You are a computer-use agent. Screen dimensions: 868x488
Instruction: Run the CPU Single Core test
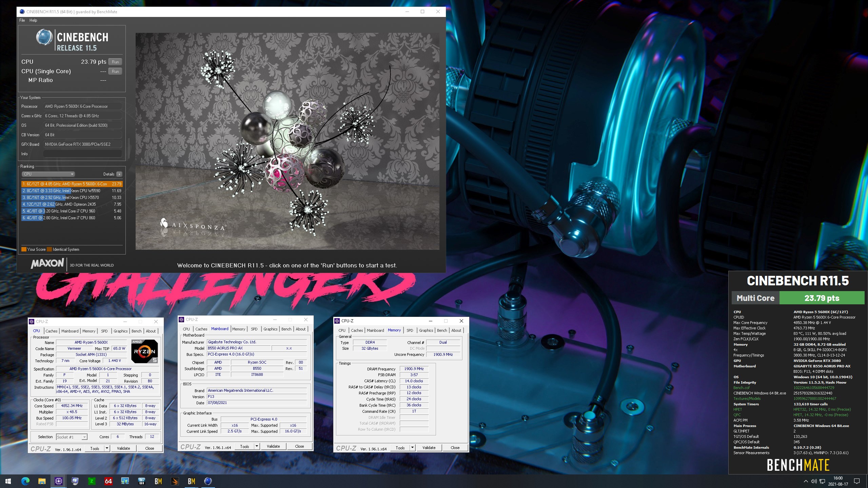click(115, 72)
